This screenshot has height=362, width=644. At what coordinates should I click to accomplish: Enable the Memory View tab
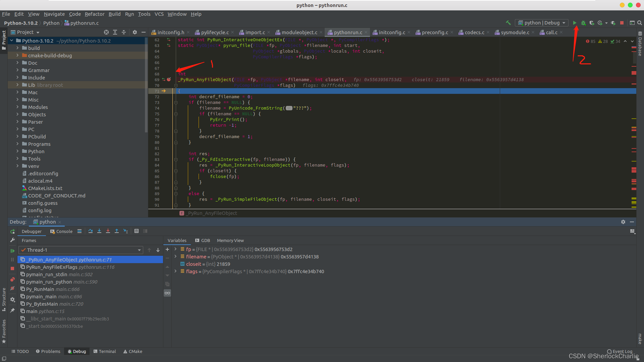click(x=231, y=240)
